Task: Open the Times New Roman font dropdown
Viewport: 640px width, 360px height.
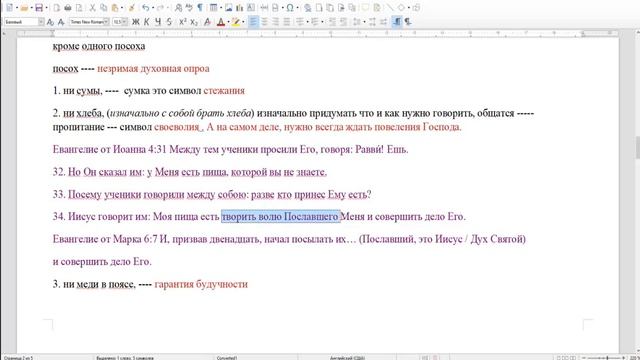Action: [106, 22]
